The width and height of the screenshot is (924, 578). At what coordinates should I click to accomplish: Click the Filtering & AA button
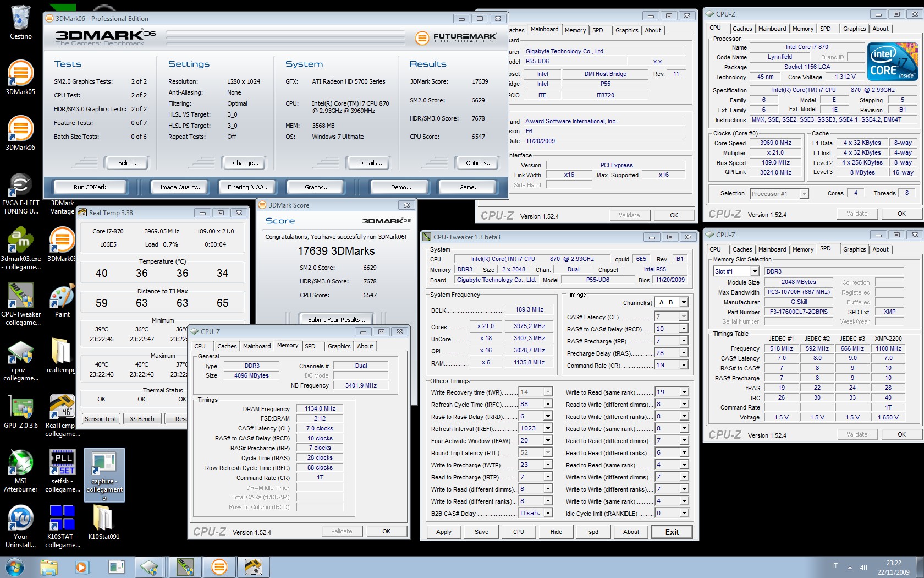pos(248,187)
